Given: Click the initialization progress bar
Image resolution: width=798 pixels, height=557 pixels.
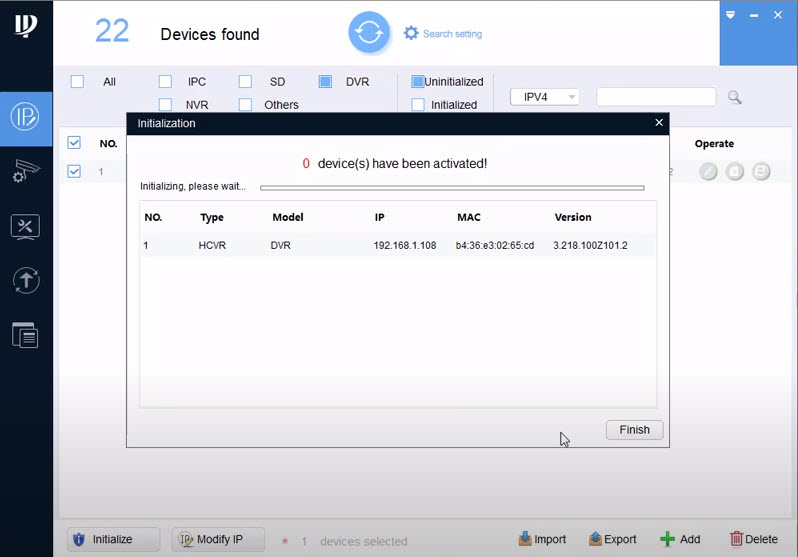Looking at the screenshot, I should point(452,187).
